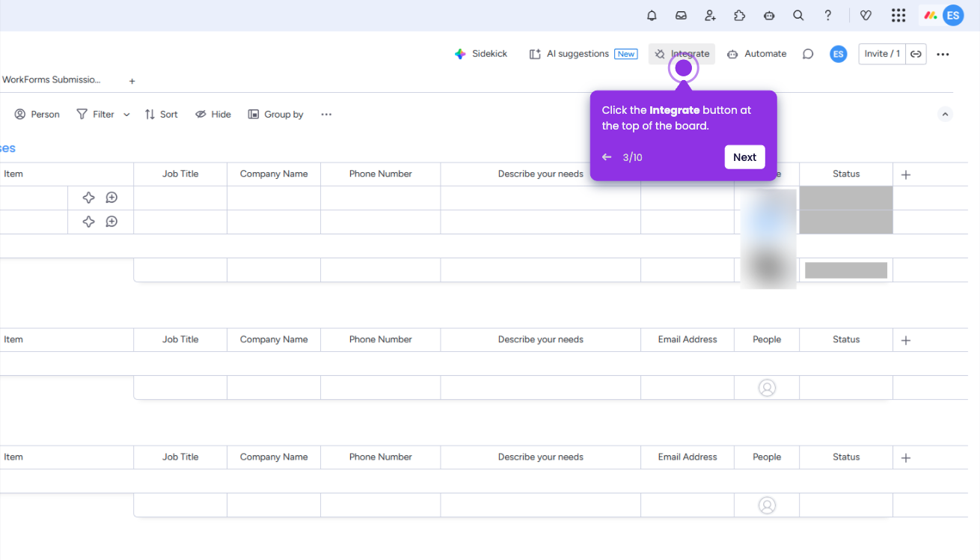Click the Automate button
Screen dimensions: 980x560
[756, 54]
